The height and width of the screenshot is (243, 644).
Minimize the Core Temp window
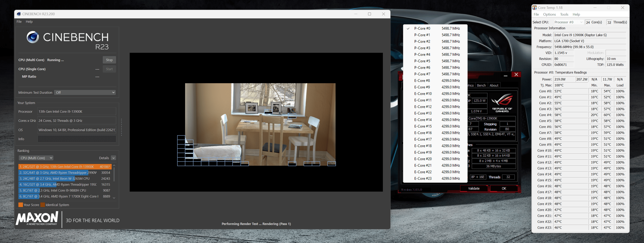(595, 8)
